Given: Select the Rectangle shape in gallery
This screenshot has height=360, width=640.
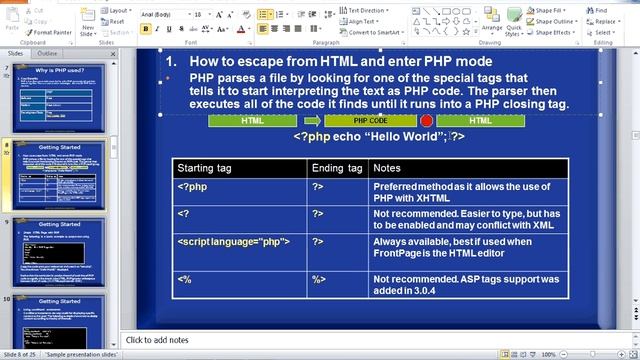Looking at the screenshot, I should coord(446,11).
